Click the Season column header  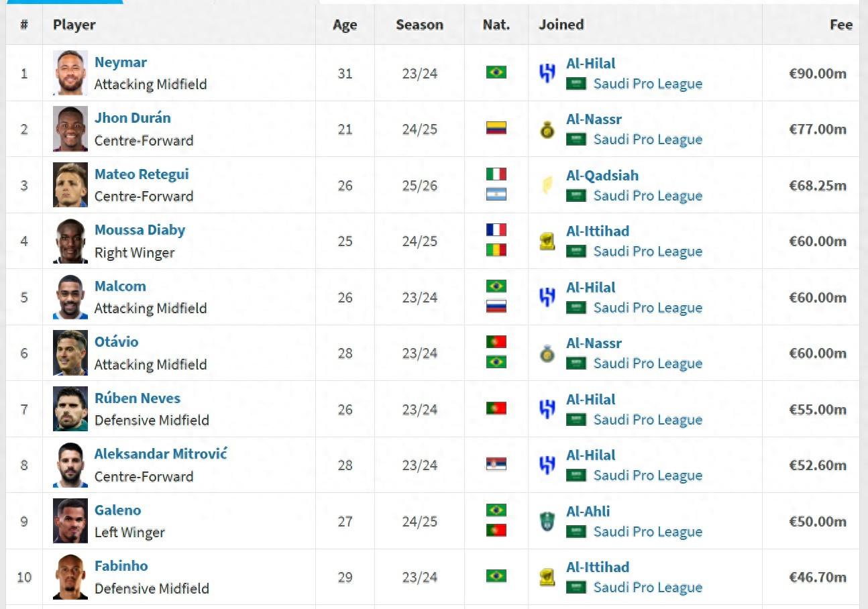pyautogui.click(x=419, y=25)
